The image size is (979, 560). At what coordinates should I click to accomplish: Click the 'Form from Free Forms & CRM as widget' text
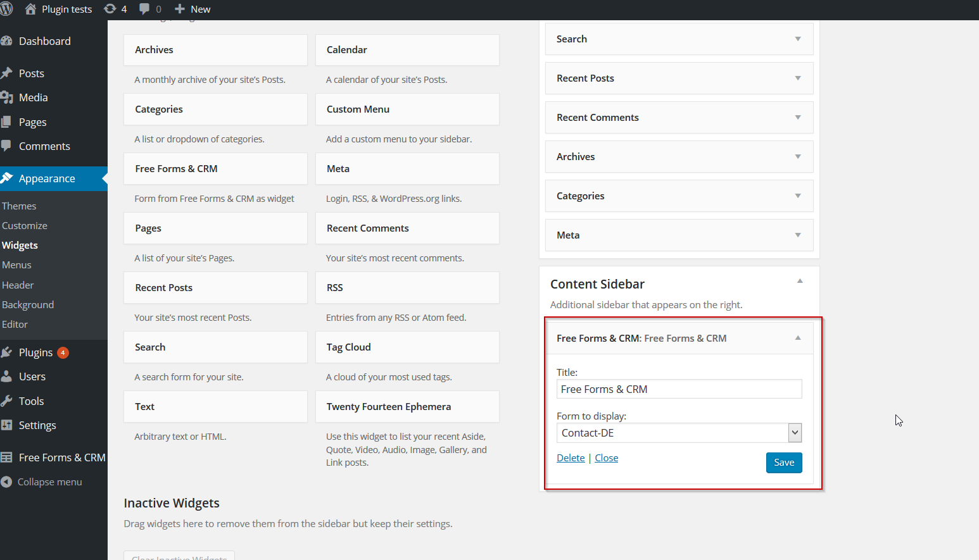(x=214, y=199)
